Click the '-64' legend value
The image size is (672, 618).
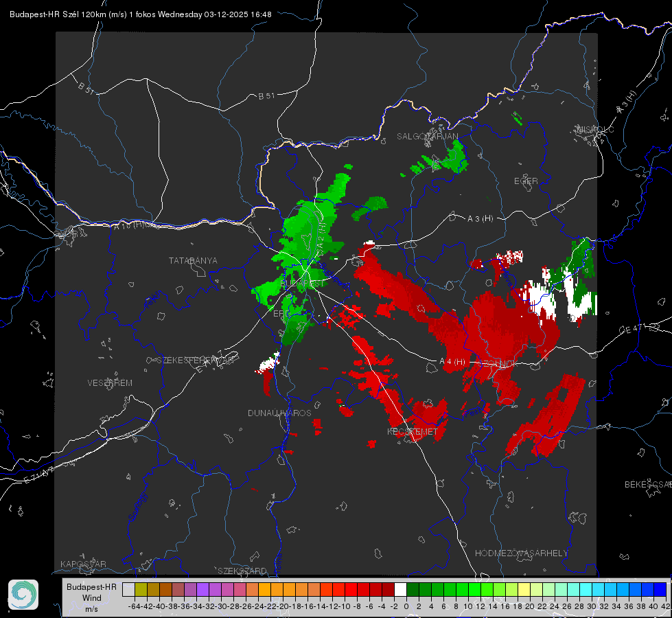(134, 606)
